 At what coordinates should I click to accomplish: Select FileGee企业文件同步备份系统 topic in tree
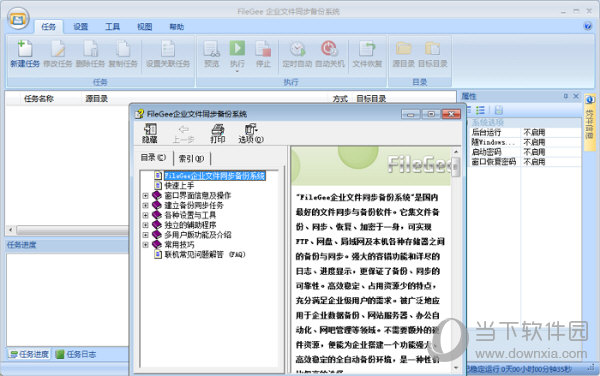(x=215, y=176)
